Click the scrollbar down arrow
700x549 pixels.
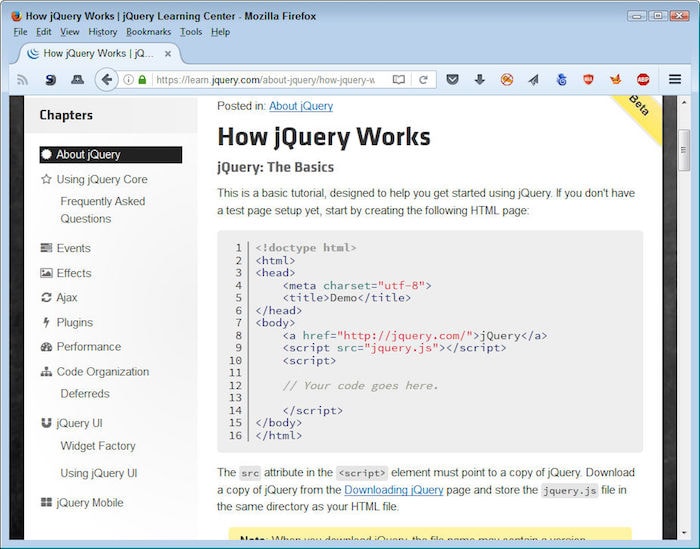pos(683,533)
